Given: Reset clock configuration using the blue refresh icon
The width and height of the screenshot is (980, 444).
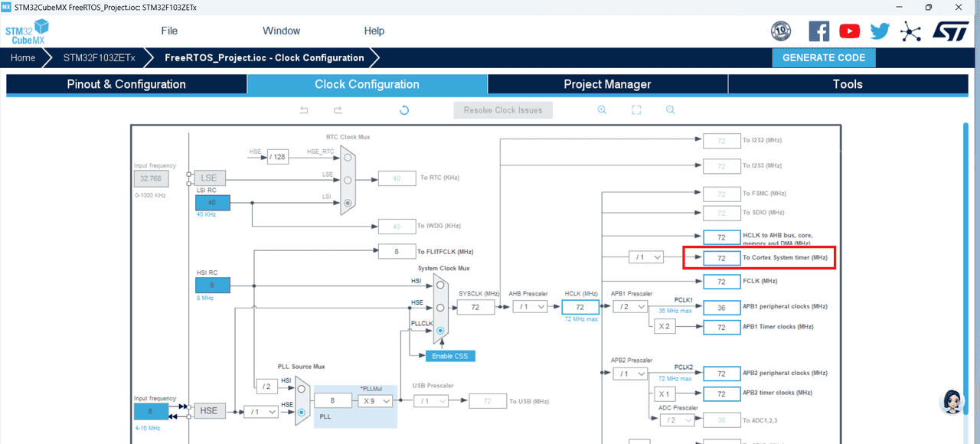Looking at the screenshot, I should tap(403, 109).
